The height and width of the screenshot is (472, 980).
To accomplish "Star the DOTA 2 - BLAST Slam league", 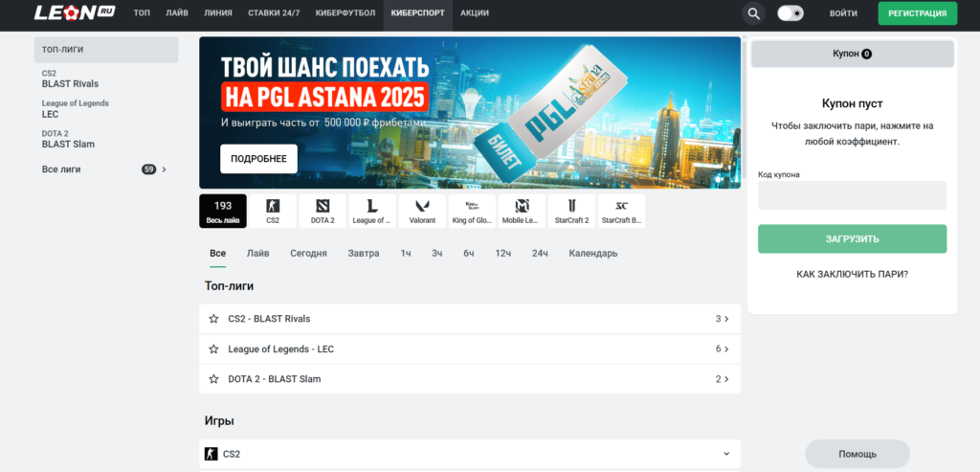I will tap(213, 379).
